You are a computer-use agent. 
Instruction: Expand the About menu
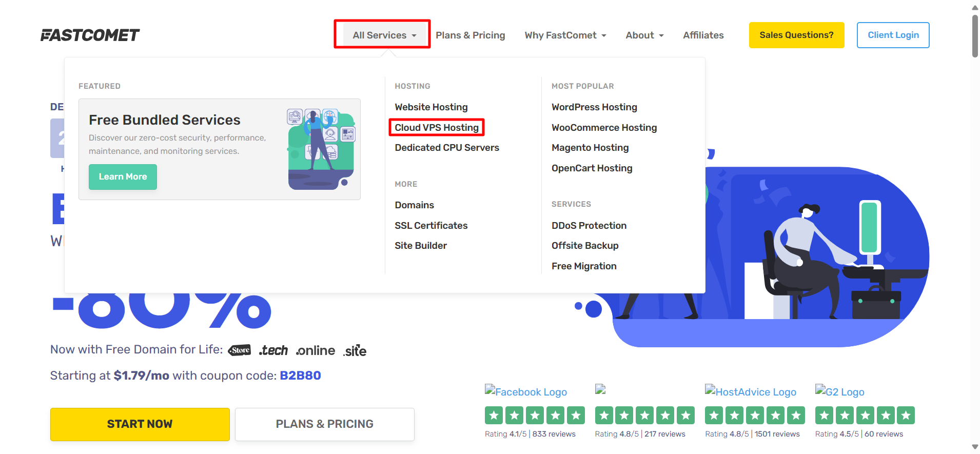644,35
